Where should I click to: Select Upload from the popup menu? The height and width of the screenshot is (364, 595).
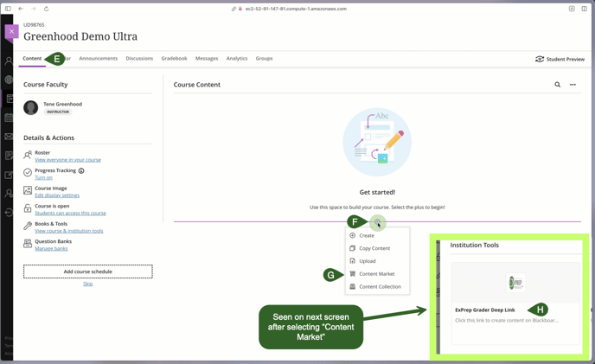(368, 261)
